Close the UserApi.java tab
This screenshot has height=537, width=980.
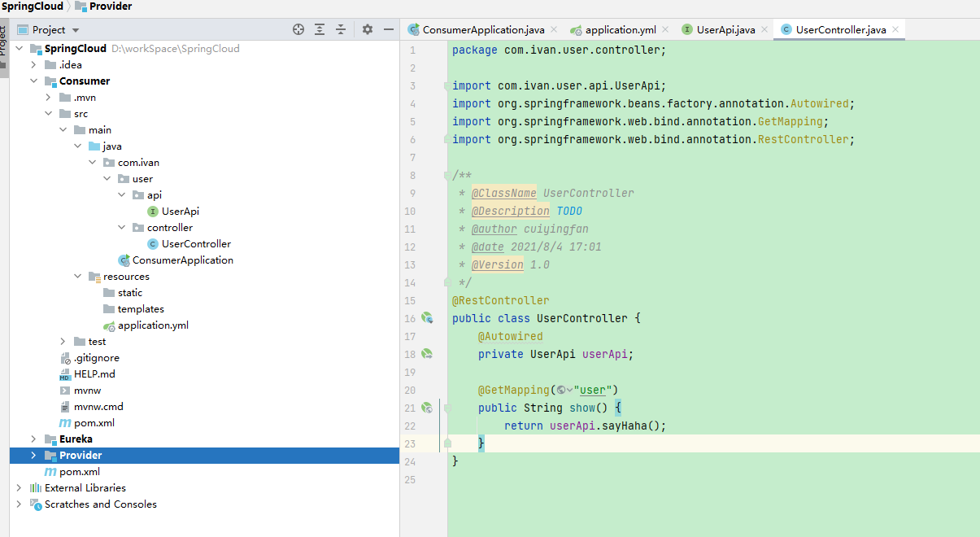coord(764,29)
